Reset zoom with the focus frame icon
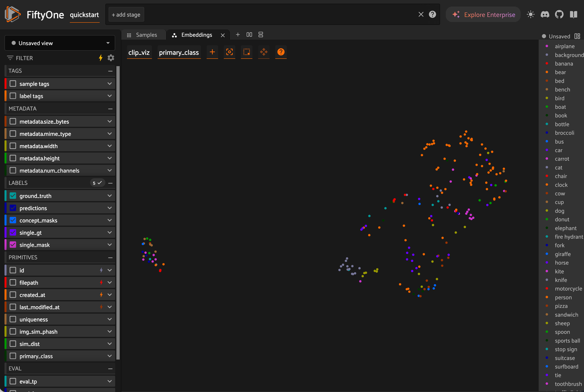 (230, 52)
